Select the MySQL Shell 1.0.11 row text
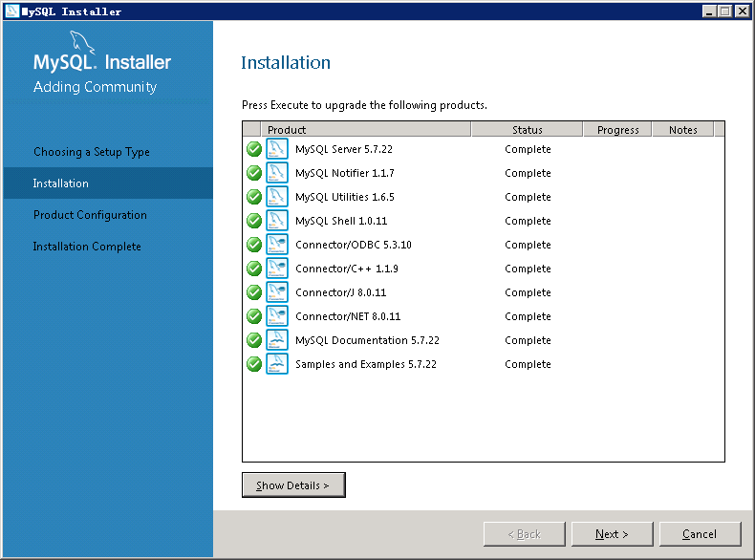The width and height of the screenshot is (755, 560). [341, 221]
